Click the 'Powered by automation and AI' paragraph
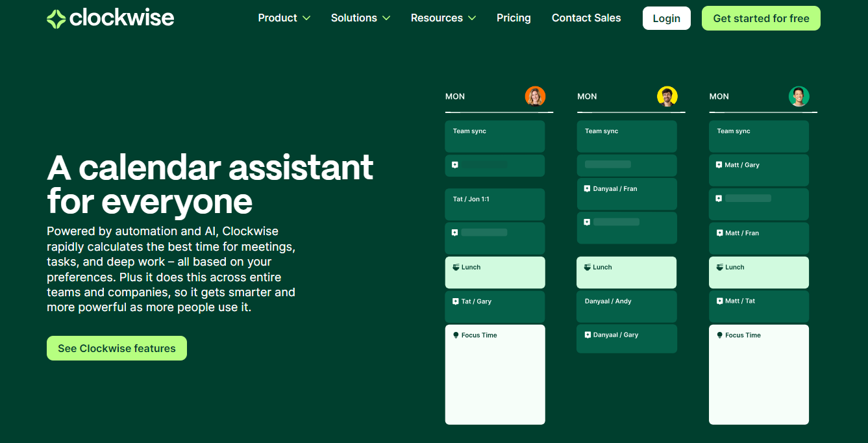Screen dimensions: 868x443 click(x=171, y=269)
